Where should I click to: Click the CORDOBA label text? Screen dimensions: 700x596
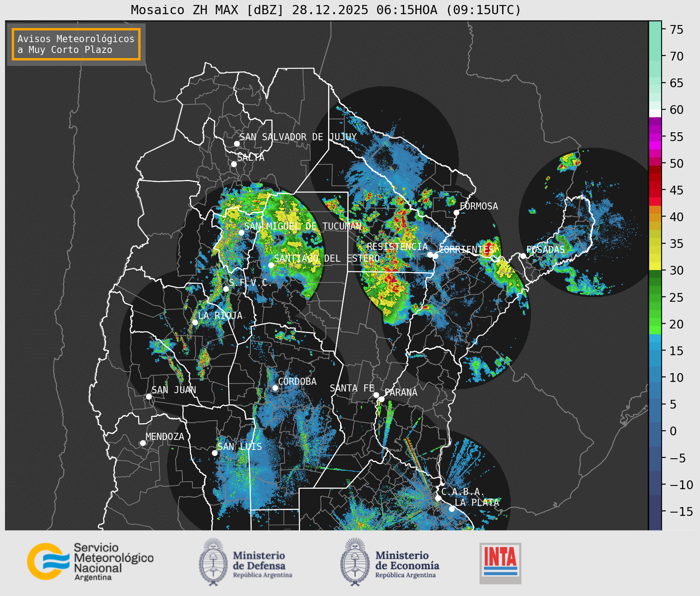297,381
